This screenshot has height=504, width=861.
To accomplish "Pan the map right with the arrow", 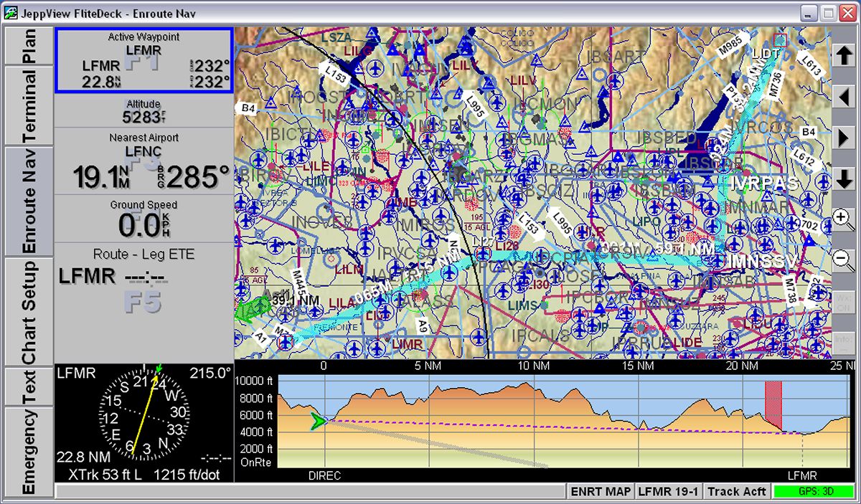I will pos(844,138).
